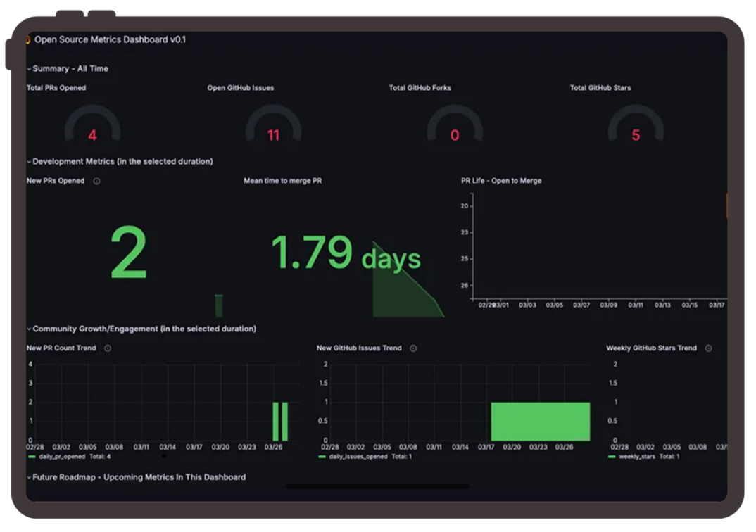Open the PR Life - Open to Merge panel title

coord(501,181)
